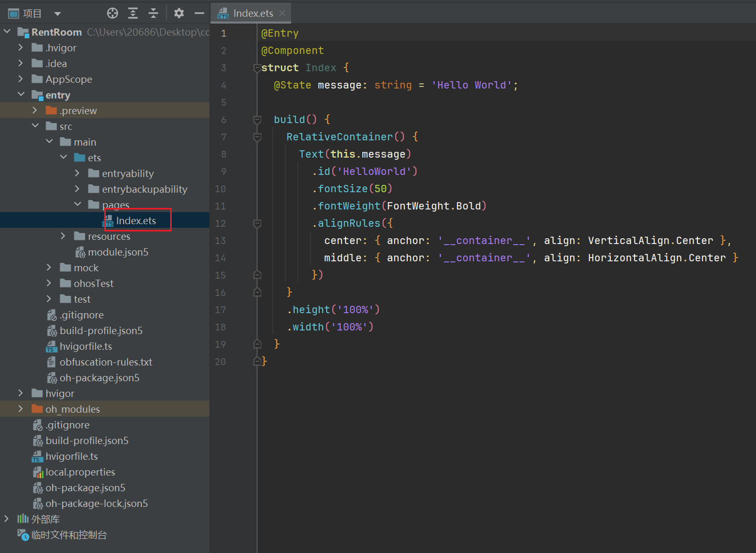This screenshot has width=756, height=553.
Task: Expand the .hvigor folder chevron
Action: [20, 48]
